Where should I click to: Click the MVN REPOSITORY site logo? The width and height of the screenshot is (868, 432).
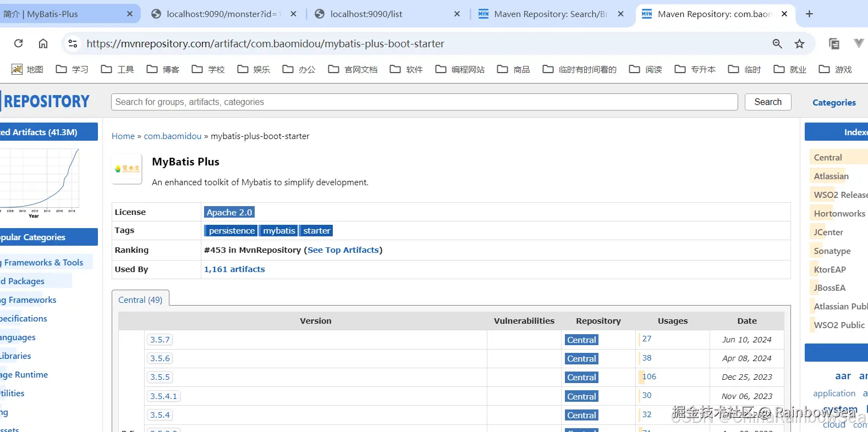(45, 101)
